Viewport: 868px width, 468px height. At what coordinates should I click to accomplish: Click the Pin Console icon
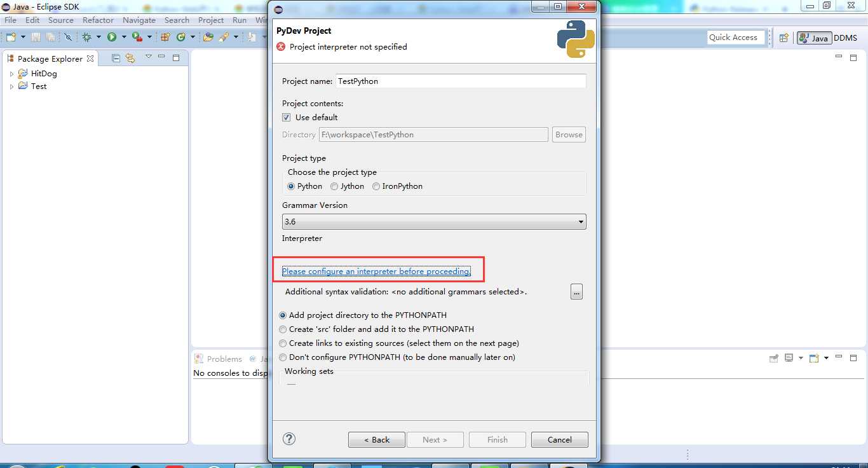click(773, 358)
